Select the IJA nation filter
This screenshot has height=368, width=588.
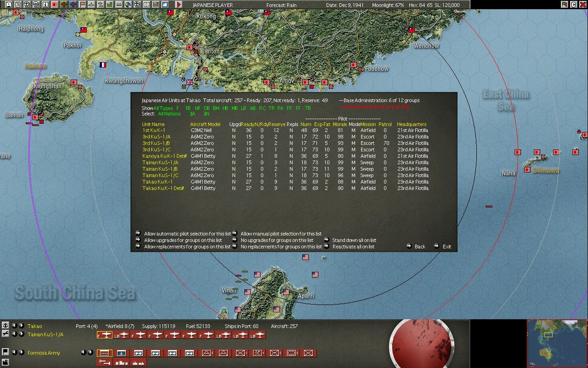(x=193, y=114)
